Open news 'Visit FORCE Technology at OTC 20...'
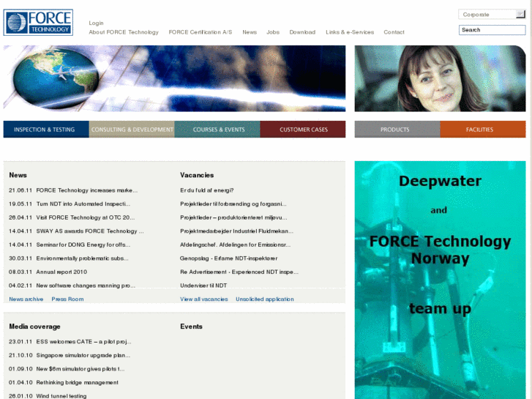The image size is (532, 399). [x=86, y=217]
